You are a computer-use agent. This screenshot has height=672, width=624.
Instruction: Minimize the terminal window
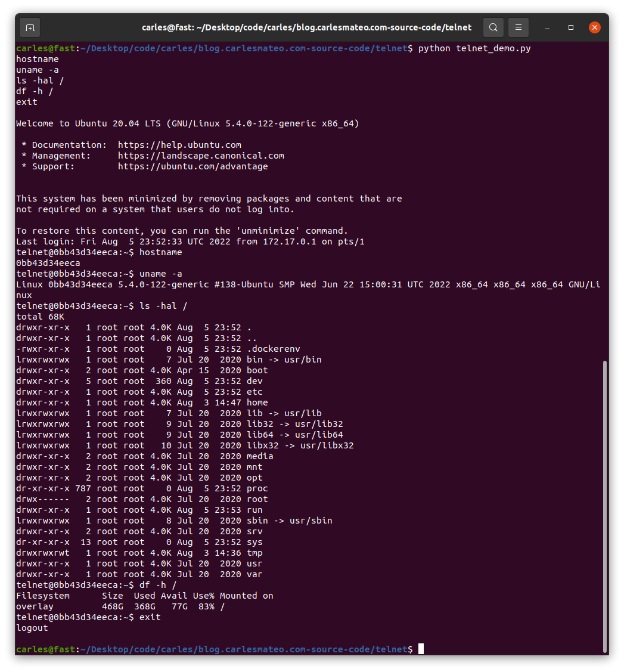[x=547, y=28]
